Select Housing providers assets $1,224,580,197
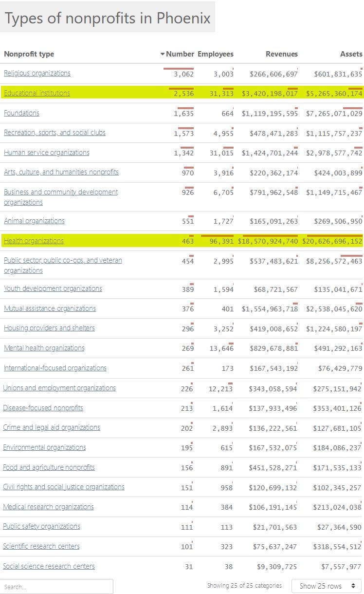Image resolution: width=364 pixels, height=594 pixels. click(334, 329)
